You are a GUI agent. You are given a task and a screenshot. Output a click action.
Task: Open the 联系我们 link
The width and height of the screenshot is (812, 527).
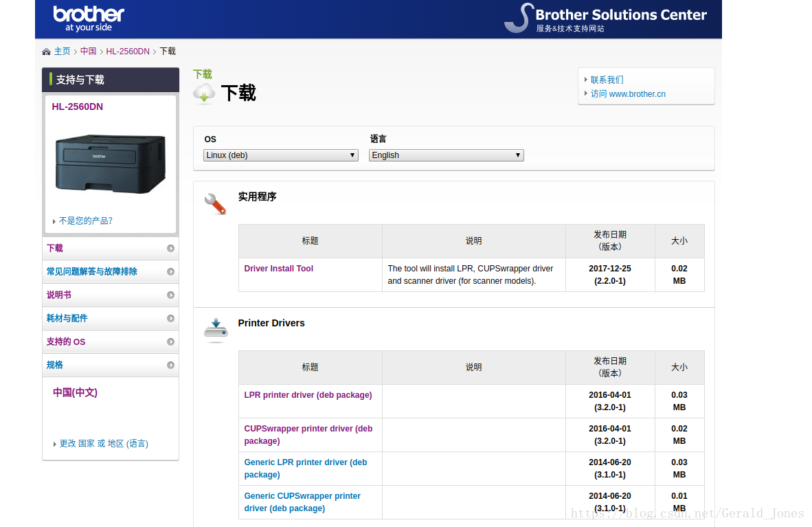pos(607,80)
